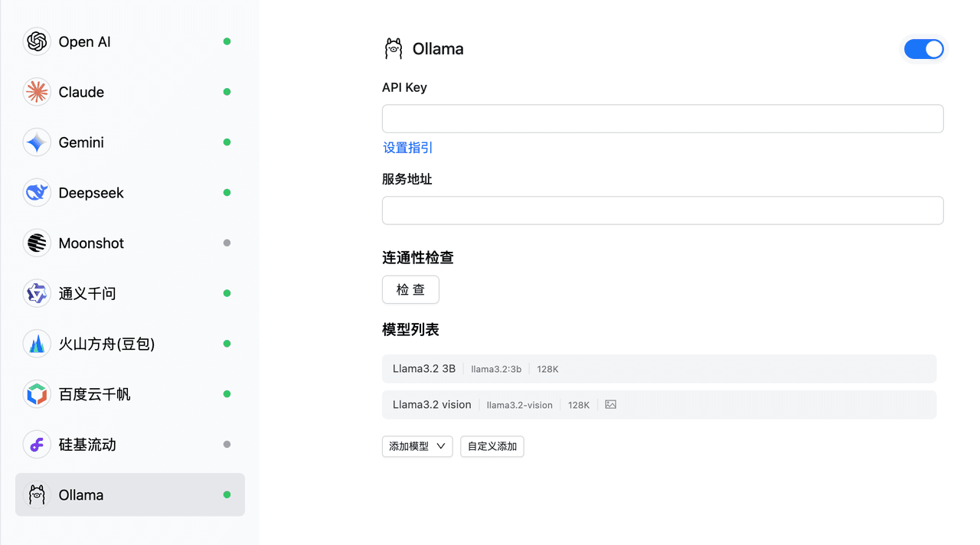Click the Deepseek whale icon

(37, 193)
